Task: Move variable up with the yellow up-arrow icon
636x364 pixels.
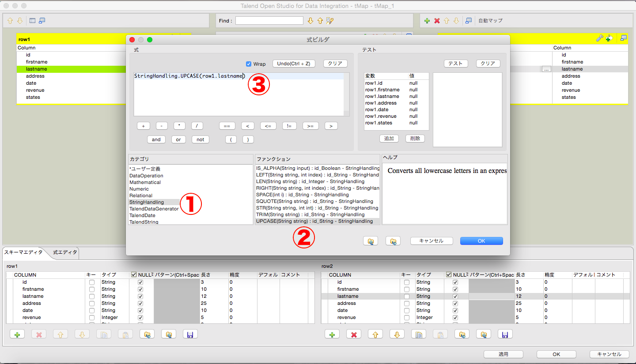Action: coord(446,20)
